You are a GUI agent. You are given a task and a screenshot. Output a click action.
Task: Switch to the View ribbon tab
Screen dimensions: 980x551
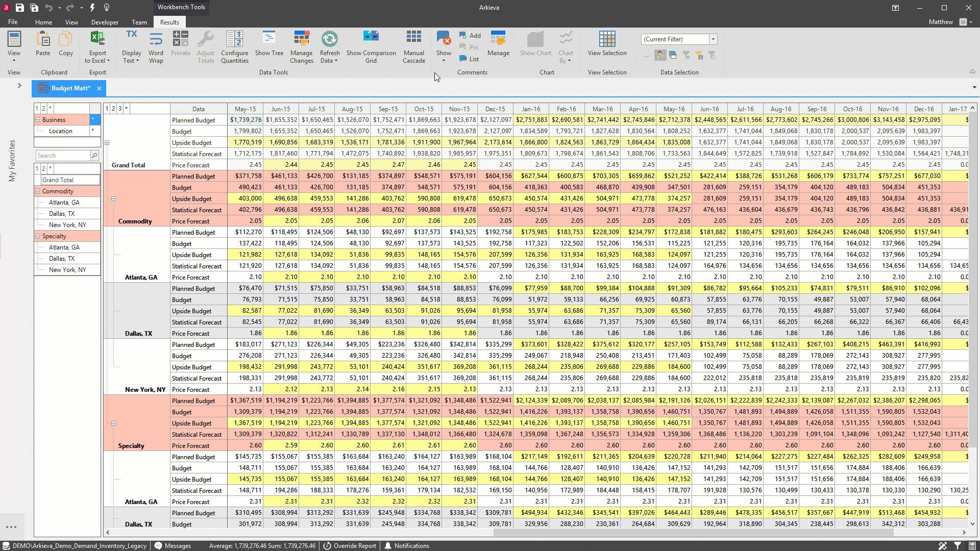[71, 22]
